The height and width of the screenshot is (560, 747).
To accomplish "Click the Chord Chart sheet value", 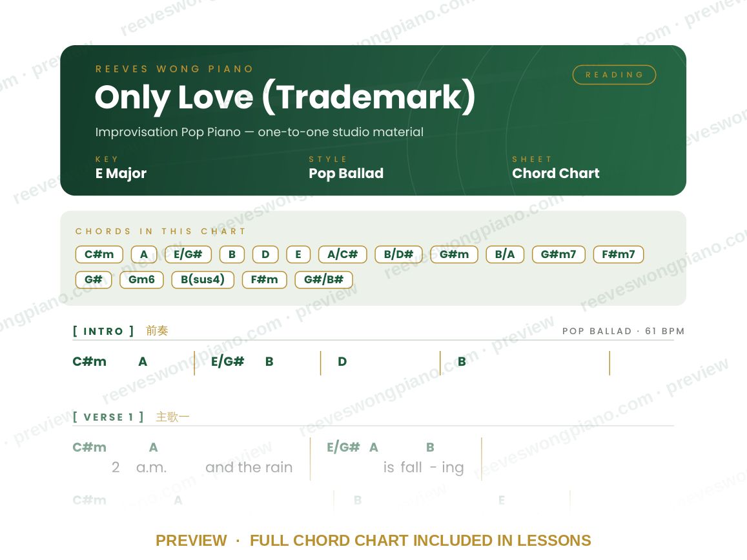I will point(555,174).
